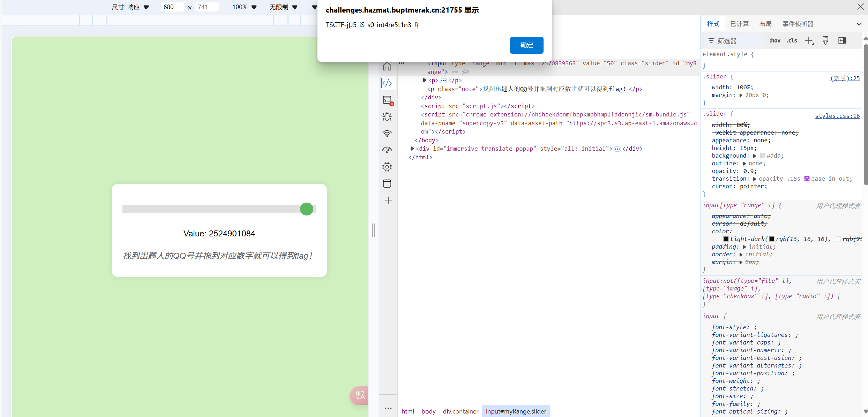Toggle the .cls class editor

(792, 41)
